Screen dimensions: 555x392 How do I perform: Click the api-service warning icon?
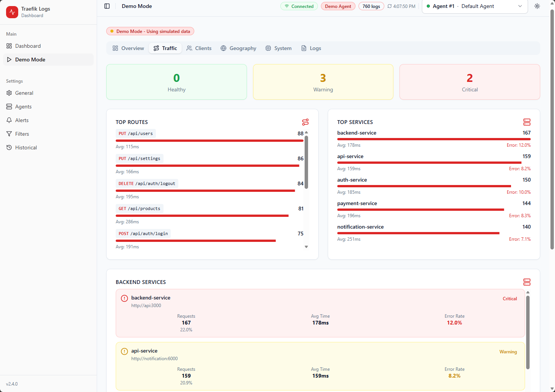pos(124,351)
